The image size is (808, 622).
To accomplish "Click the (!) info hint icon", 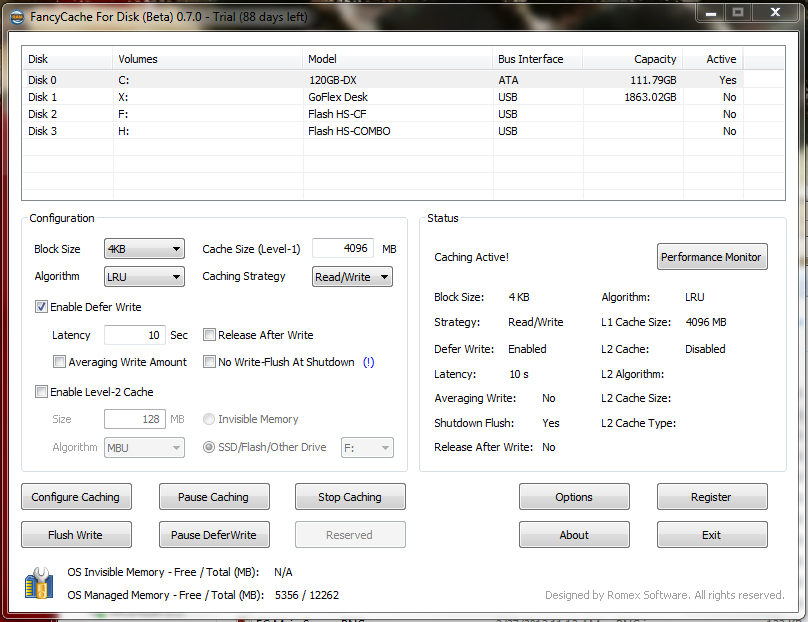I will click(x=369, y=362).
